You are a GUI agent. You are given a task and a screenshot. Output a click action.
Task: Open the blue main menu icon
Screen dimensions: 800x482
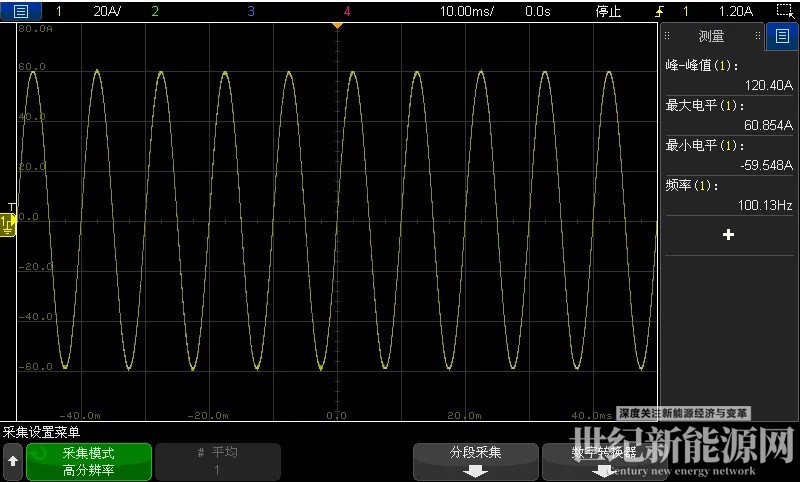point(21,11)
